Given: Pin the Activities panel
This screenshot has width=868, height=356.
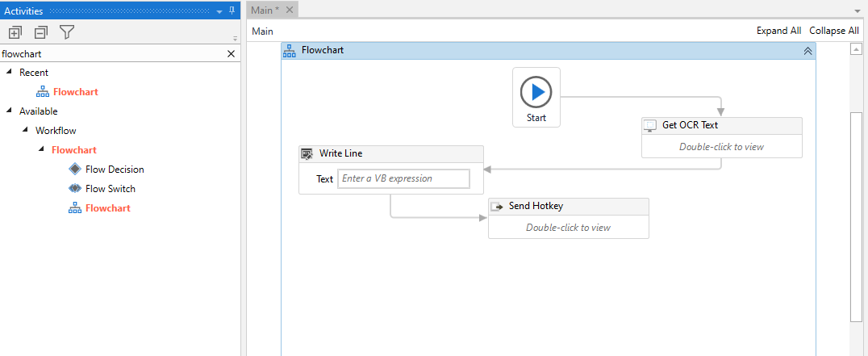Looking at the screenshot, I should point(232,10).
